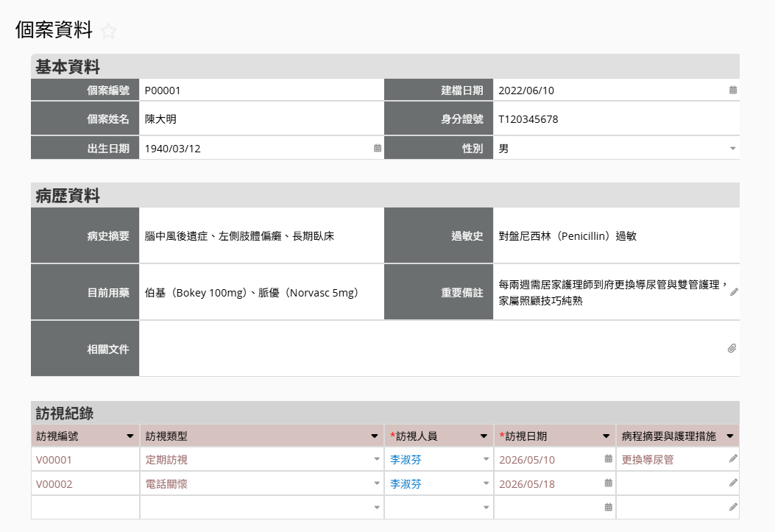Image resolution: width=775 pixels, height=532 pixels.
Task: Open the 訪視類型 column menu arrow
Action: tap(375, 436)
